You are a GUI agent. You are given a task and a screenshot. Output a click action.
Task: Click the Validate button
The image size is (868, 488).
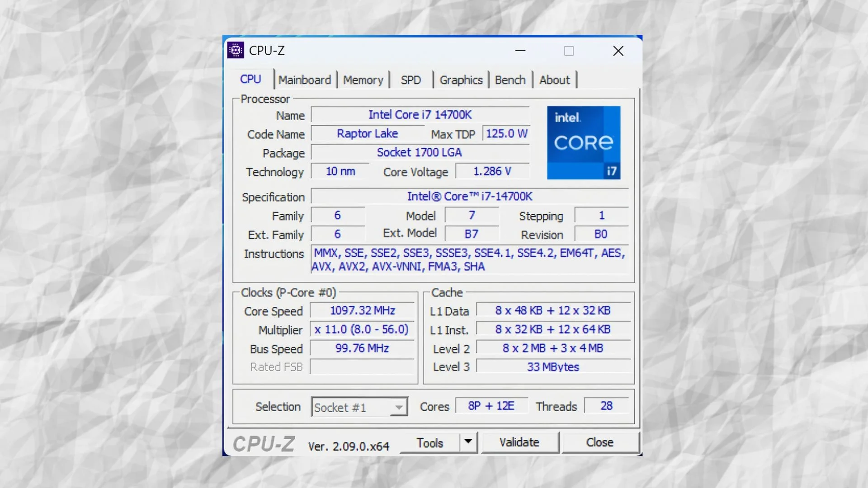519,442
